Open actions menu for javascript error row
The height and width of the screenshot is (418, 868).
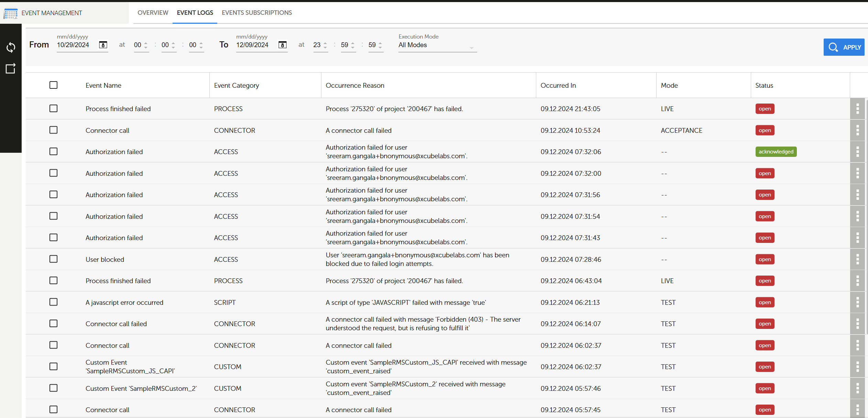[x=858, y=302]
